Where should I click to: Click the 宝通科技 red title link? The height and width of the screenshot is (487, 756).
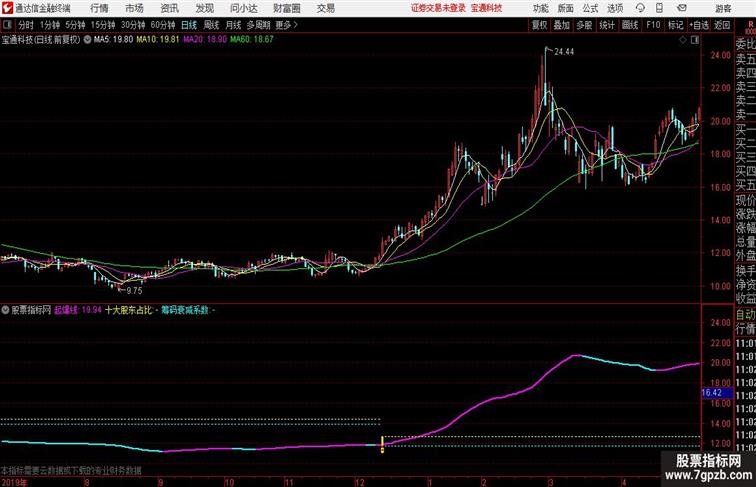point(486,8)
